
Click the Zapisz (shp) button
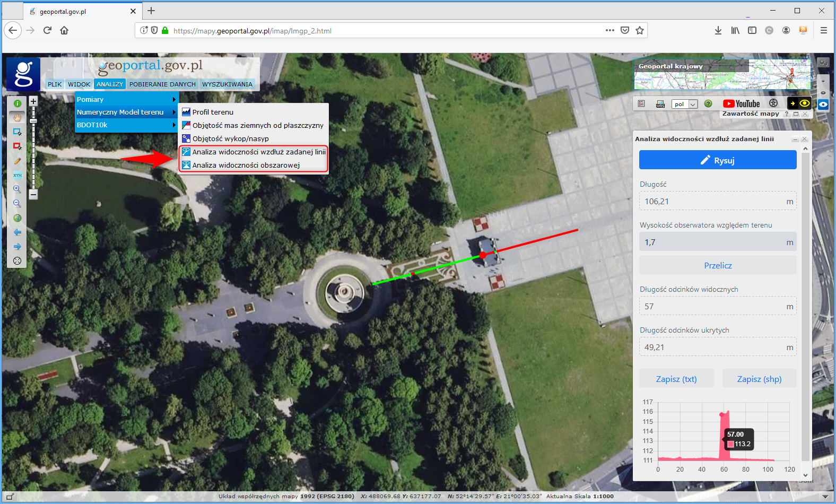759,379
